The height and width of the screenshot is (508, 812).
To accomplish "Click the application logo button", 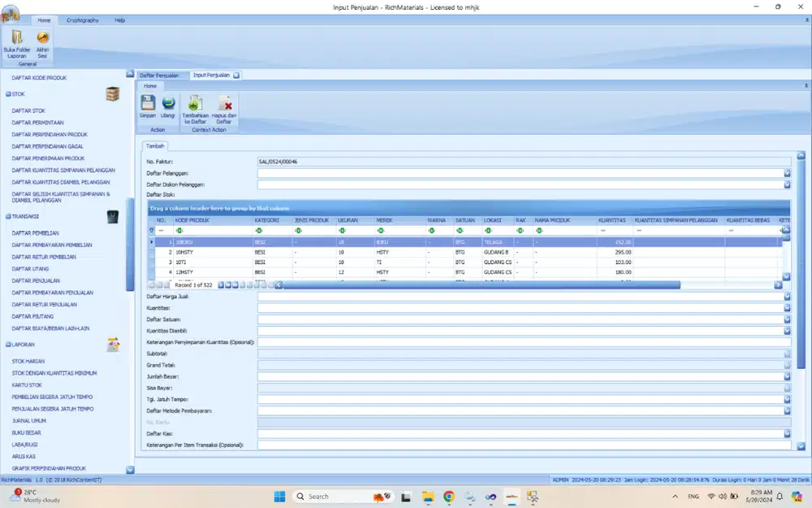I will tap(11, 14).
